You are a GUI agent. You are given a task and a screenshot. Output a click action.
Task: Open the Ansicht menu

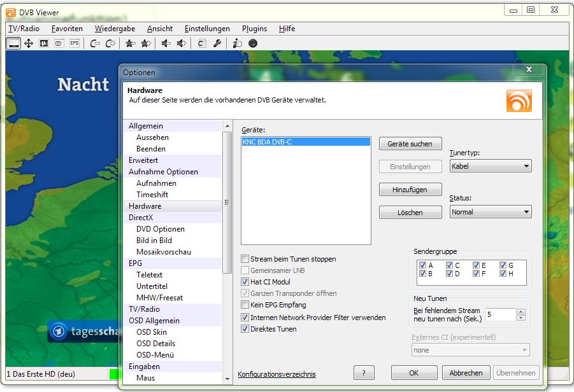tap(160, 29)
